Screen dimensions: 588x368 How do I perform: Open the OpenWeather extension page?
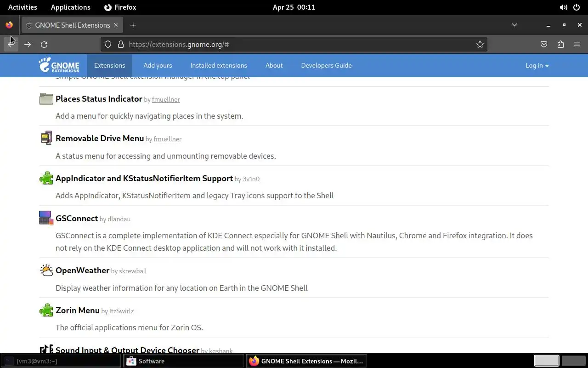pos(82,270)
